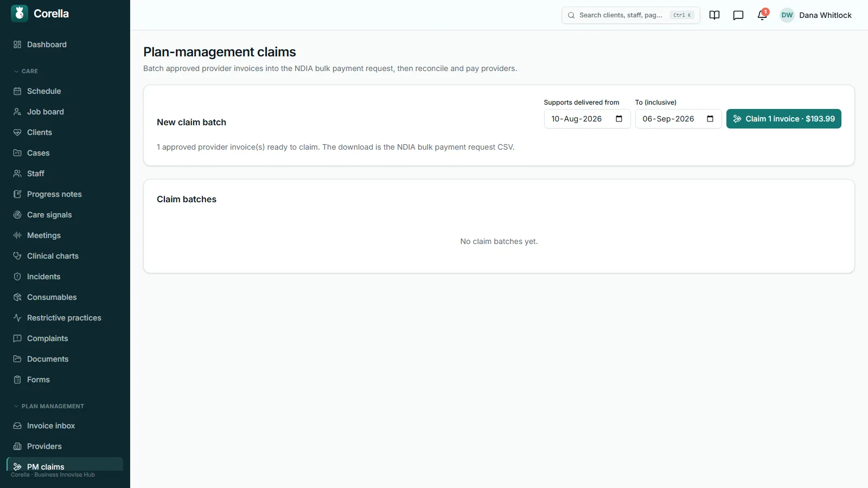This screenshot has width=868, height=488.
Task: Open the Dashboard page
Action: 65,44
